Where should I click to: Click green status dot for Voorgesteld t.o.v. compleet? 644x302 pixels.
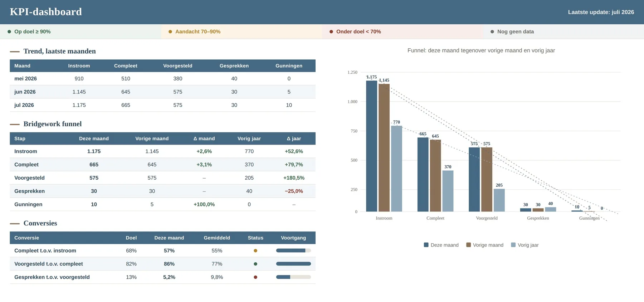[x=255, y=264]
